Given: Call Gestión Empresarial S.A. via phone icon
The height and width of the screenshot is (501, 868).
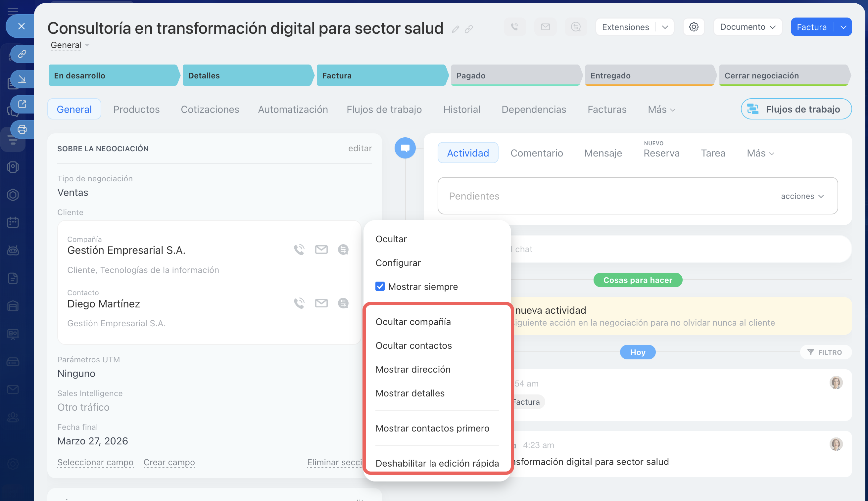Looking at the screenshot, I should click(x=299, y=250).
